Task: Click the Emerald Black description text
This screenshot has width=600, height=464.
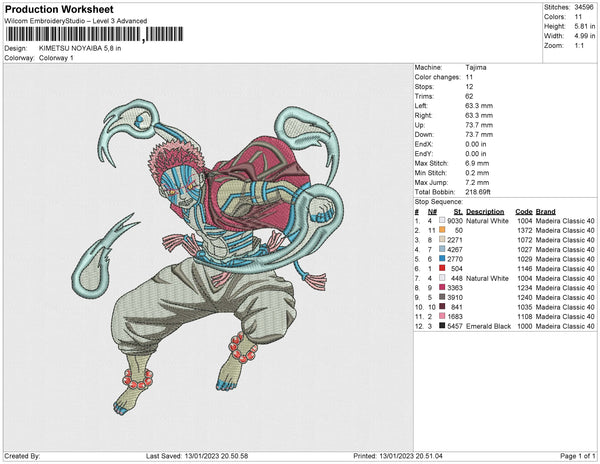Action: coord(488,326)
